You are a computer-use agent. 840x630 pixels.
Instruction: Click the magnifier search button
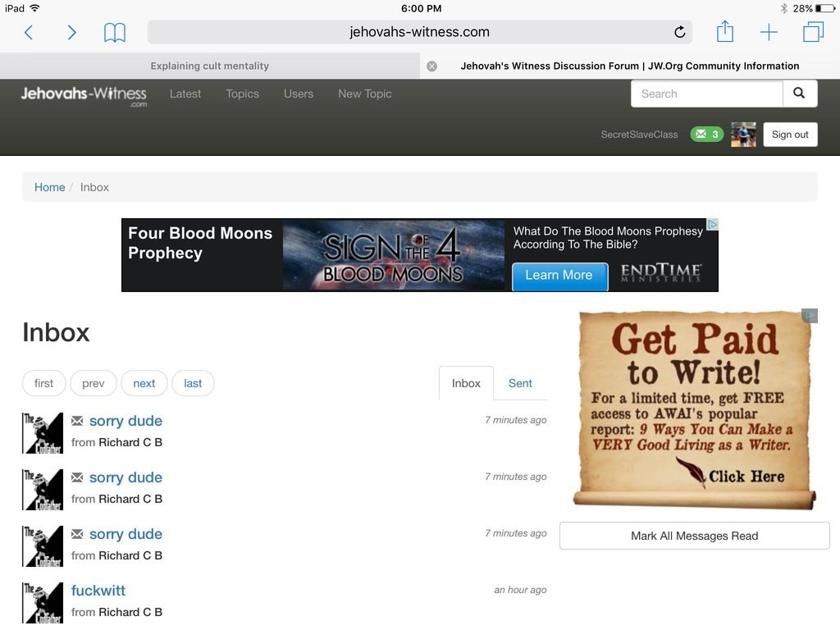point(799,94)
